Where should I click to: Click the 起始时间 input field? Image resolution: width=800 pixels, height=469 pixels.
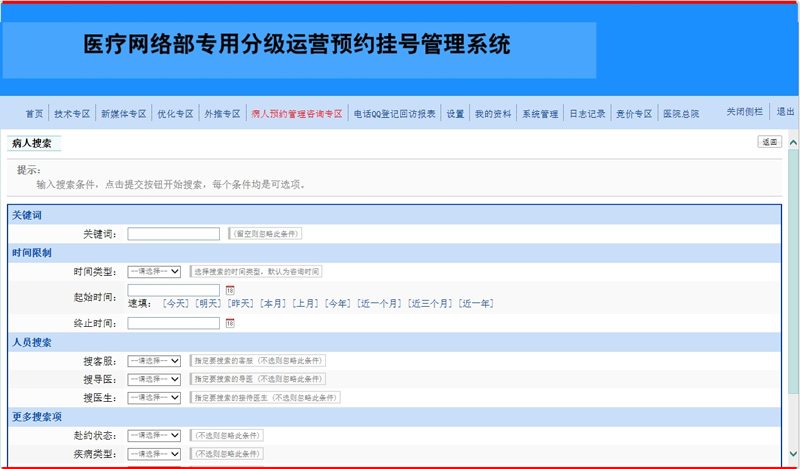(x=173, y=290)
